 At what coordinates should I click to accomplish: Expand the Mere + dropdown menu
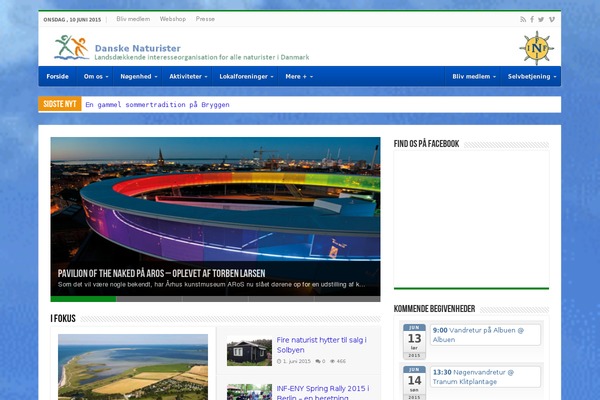pyautogui.click(x=299, y=77)
